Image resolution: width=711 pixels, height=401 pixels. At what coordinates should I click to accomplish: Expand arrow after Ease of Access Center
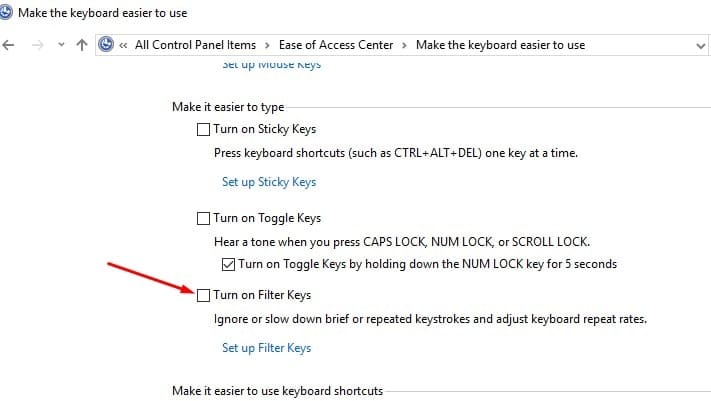(404, 45)
